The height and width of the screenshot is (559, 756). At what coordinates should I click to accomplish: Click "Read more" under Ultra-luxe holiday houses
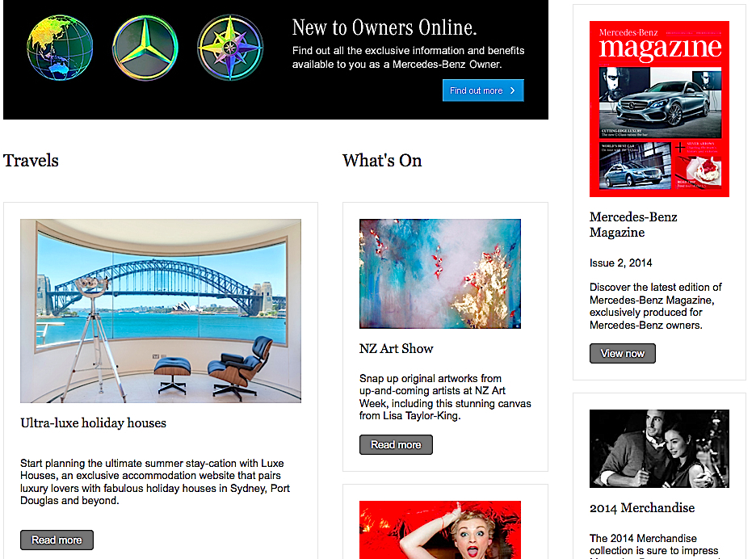[x=57, y=540]
